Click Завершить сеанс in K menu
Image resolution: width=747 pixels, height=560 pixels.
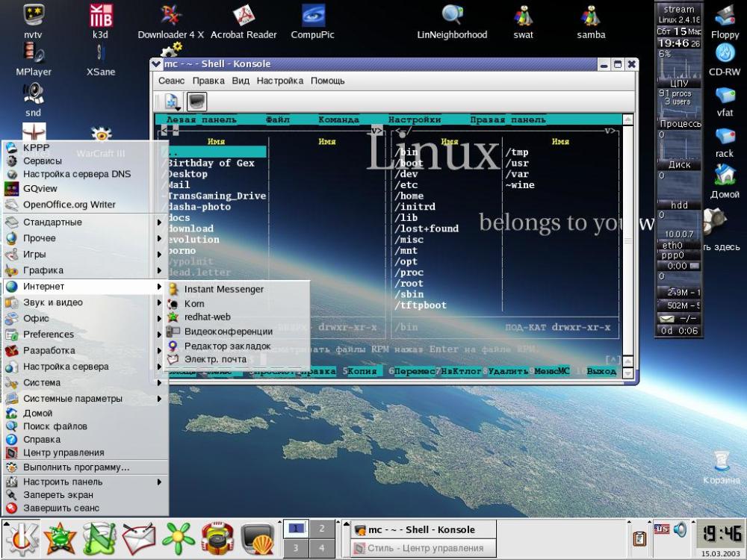(84, 508)
